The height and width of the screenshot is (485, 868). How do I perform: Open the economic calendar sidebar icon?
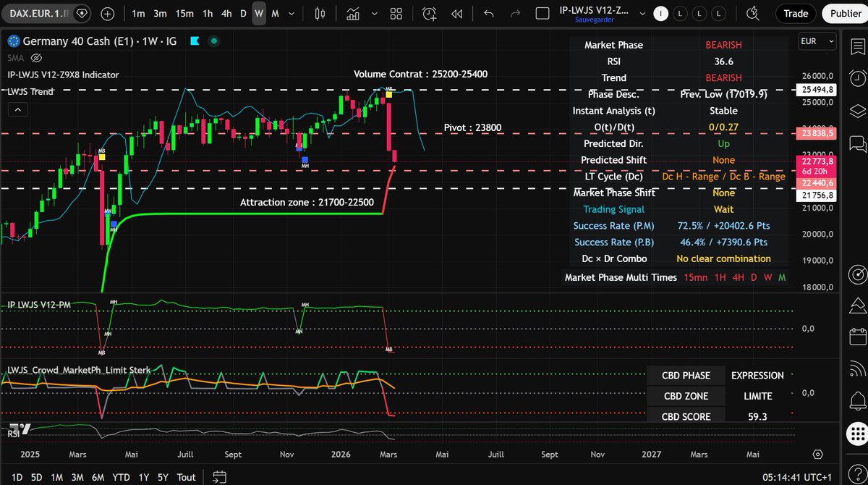pyautogui.click(x=856, y=336)
